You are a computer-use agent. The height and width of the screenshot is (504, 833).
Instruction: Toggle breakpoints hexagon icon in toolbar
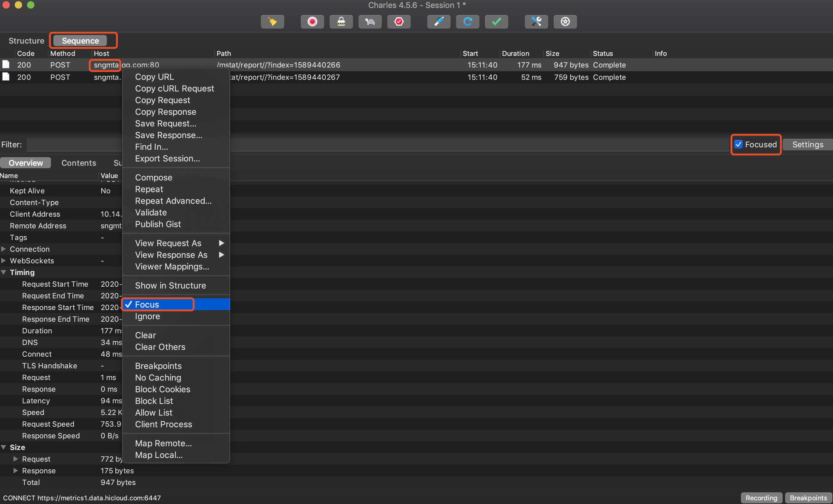point(399,21)
